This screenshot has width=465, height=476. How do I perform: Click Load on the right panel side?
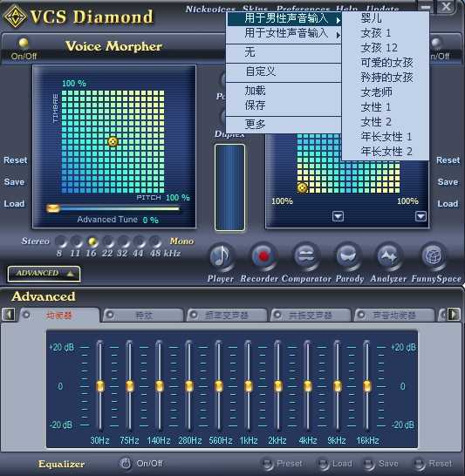pos(448,204)
